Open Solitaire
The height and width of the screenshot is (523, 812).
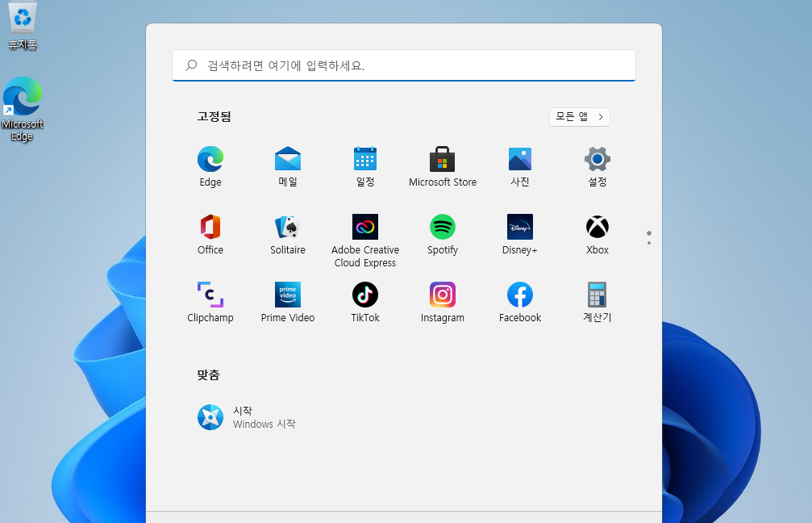pyautogui.click(x=287, y=234)
